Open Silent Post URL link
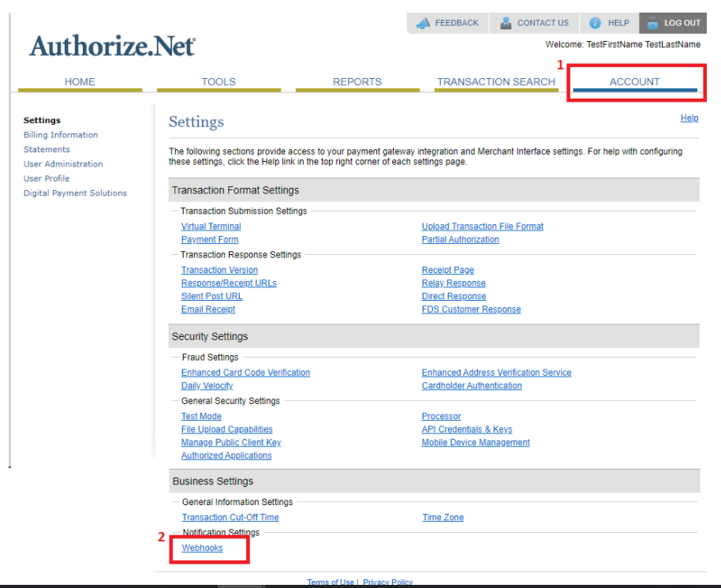 click(x=212, y=296)
